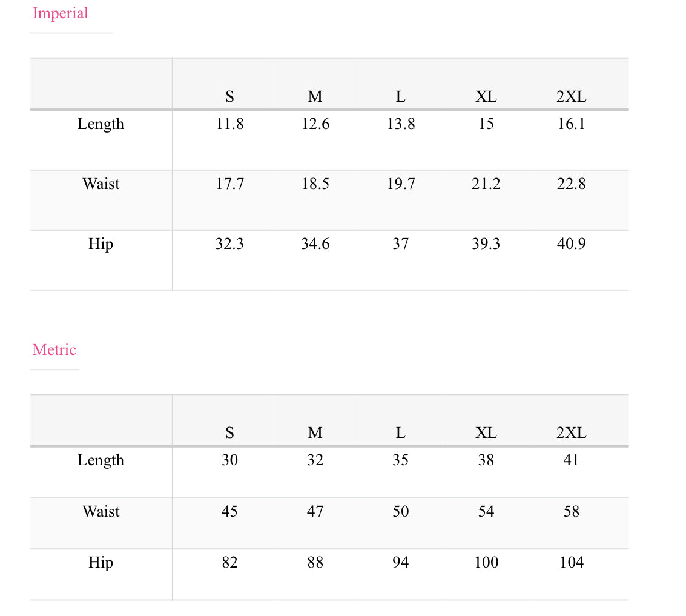Screen dimensions: 686x616
Task: Select the 2XL column header in Imperial table
Action: pyautogui.click(x=571, y=96)
